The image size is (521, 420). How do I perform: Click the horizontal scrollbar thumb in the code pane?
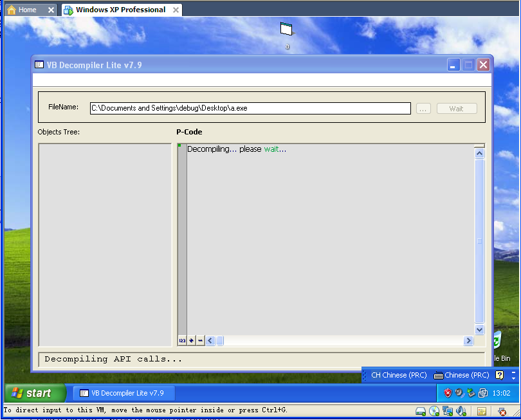[220, 341]
